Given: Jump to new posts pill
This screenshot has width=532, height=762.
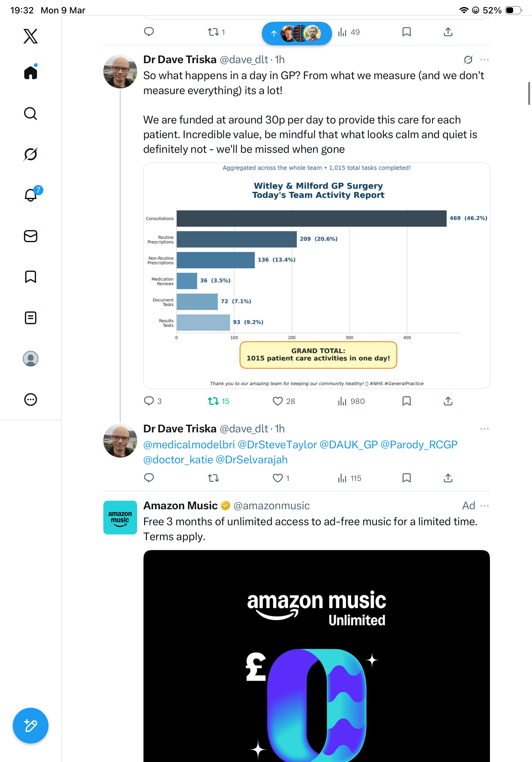Looking at the screenshot, I should pos(297,34).
